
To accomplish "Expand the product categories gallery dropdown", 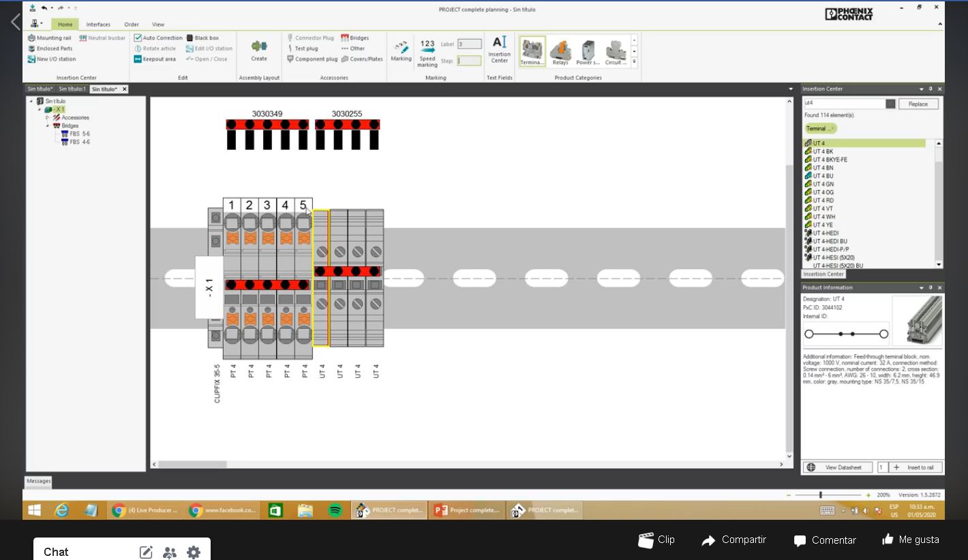I will 634,62.
